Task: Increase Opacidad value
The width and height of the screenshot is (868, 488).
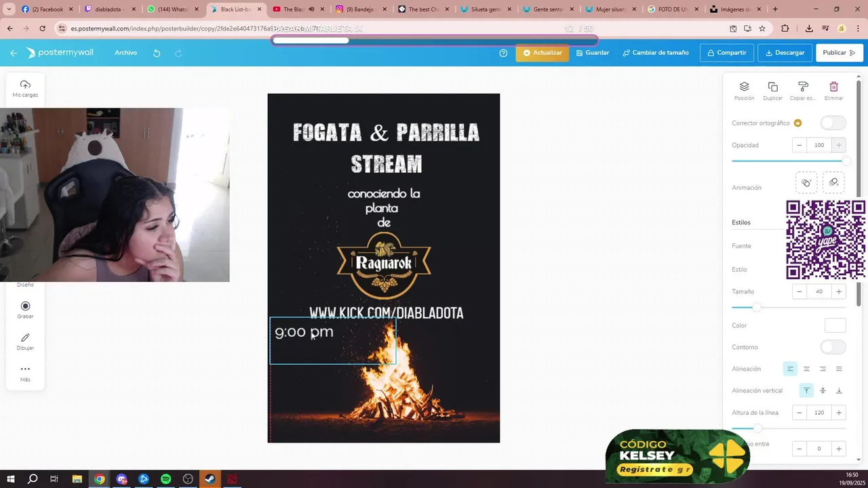Action: click(x=839, y=145)
